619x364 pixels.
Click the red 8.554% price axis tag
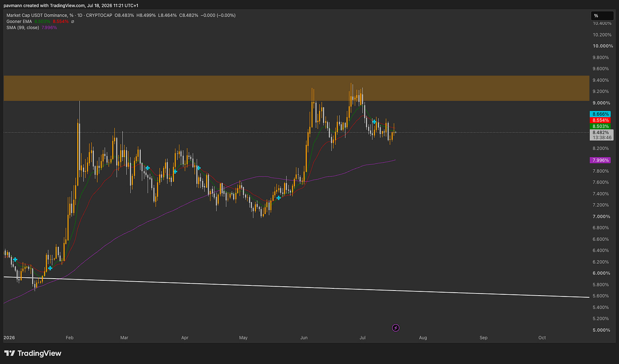[600, 120]
